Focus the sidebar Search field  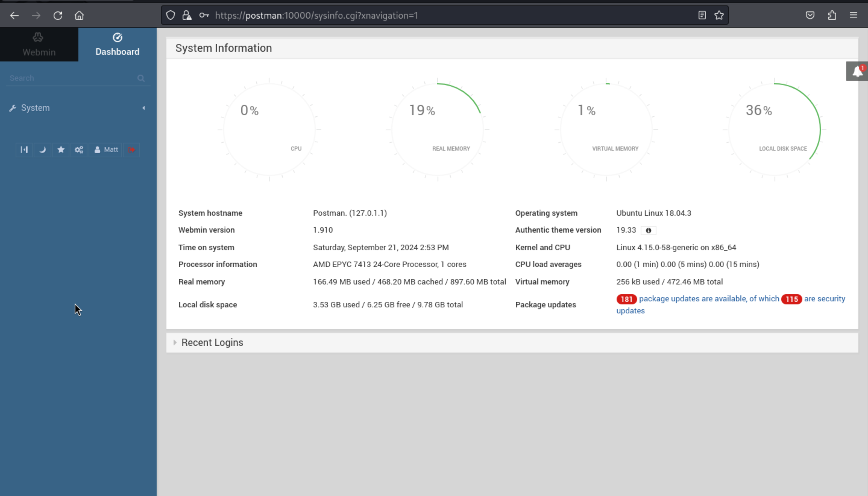[x=68, y=78]
